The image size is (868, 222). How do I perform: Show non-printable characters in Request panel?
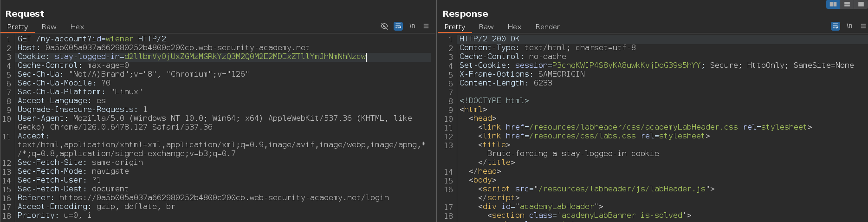[x=412, y=26]
